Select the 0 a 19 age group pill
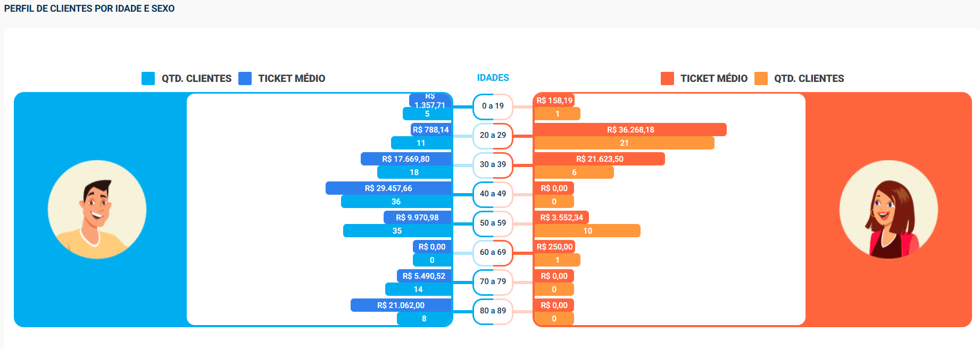This screenshot has height=349, width=980. (x=493, y=106)
